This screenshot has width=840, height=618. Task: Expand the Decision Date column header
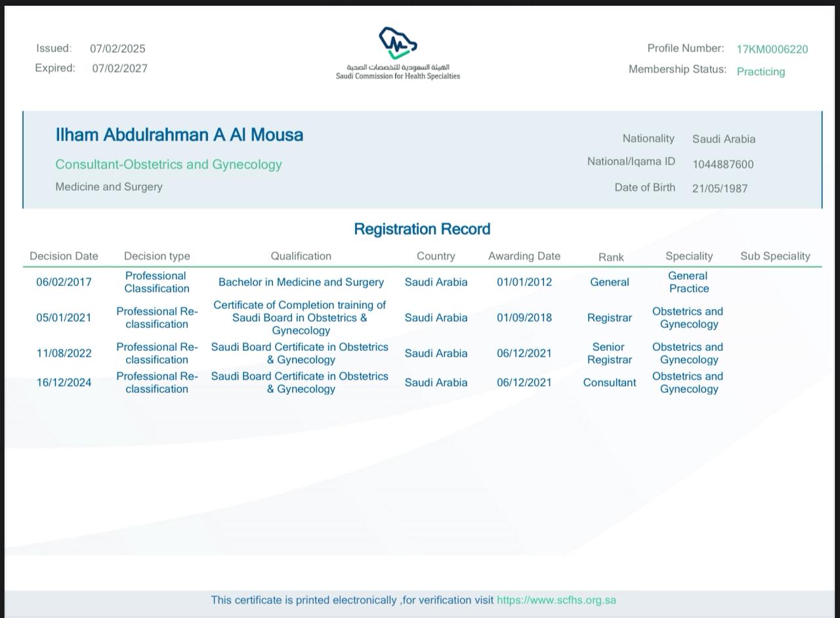[64, 256]
